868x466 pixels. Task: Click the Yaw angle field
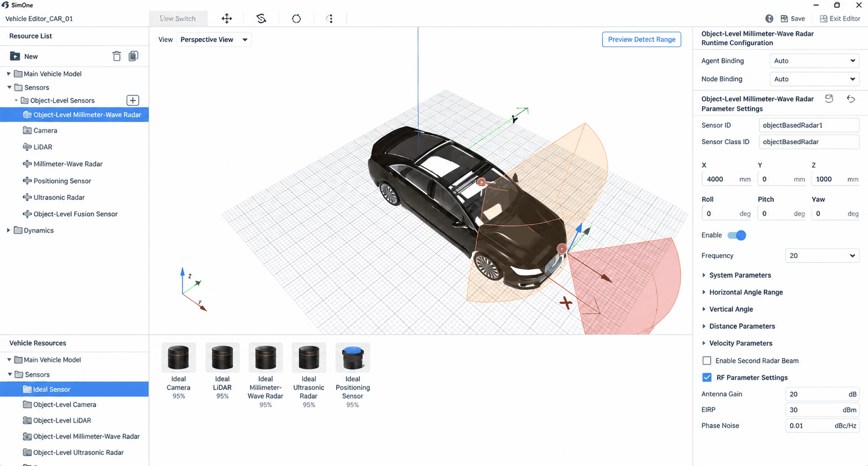coord(835,213)
